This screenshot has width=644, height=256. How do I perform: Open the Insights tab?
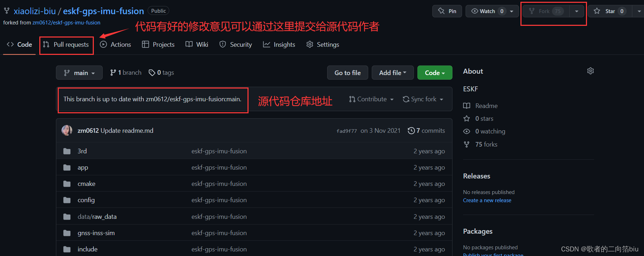pyautogui.click(x=279, y=44)
